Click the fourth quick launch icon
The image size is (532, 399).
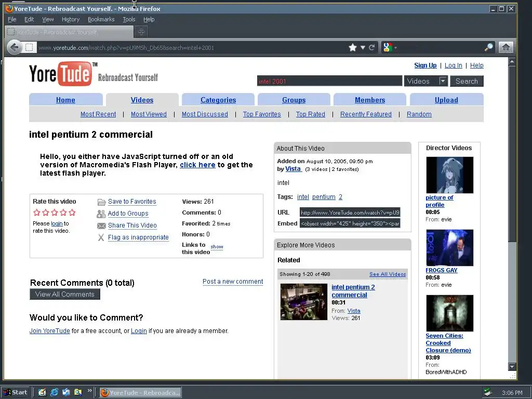click(x=78, y=393)
